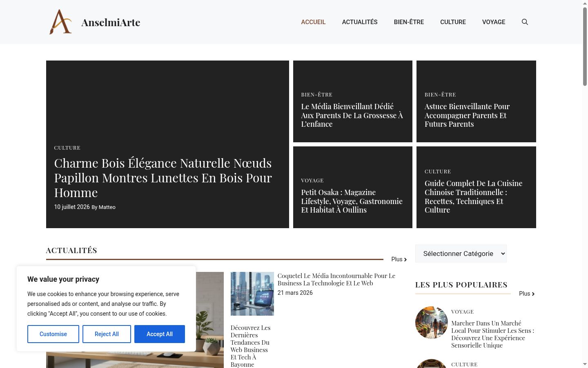This screenshot has width=588, height=368.
Task: Open the search magnifier icon
Action: click(x=525, y=22)
